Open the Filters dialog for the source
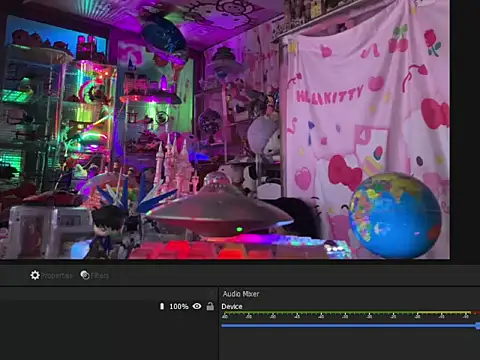 coord(95,275)
